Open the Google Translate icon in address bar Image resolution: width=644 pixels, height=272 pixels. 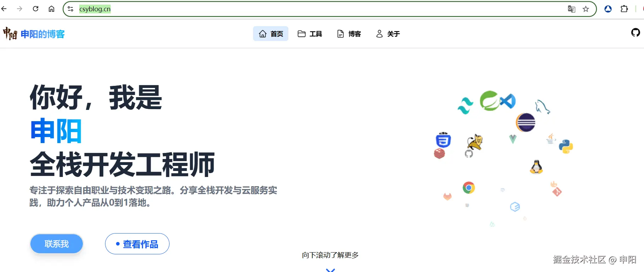[x=571, y=9]
